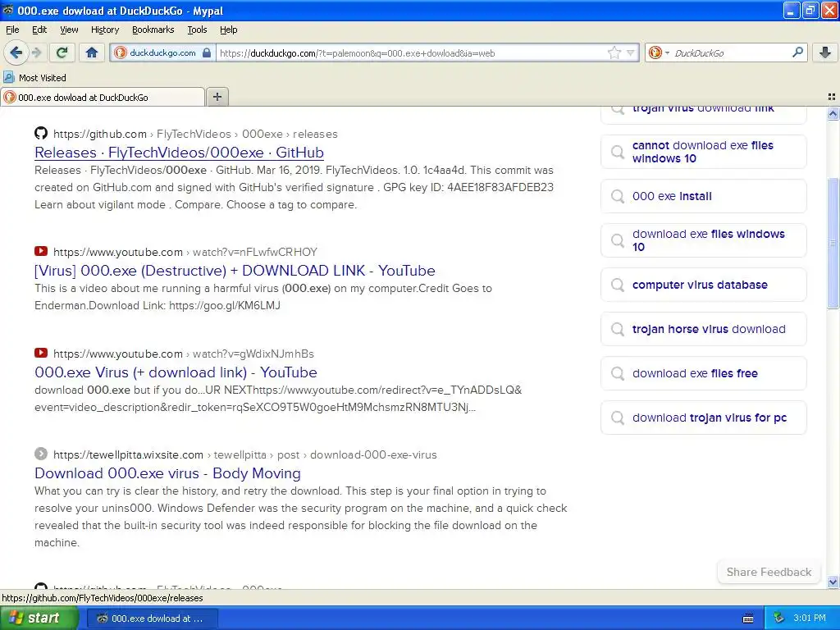The width and height of the screenshot is (840, 630).
Task: Click the Share Feedback button
Action: pyautogui.click(x=769, y=572)
